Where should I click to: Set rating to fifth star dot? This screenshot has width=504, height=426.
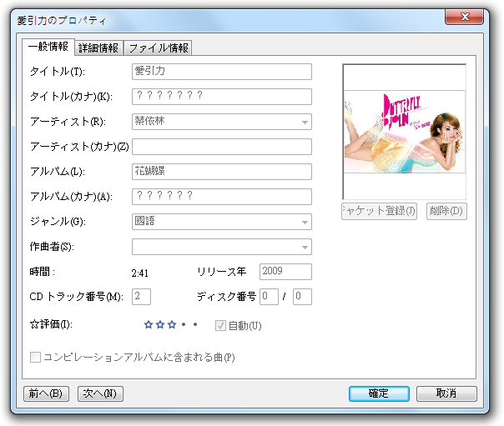tap(195, 324)
